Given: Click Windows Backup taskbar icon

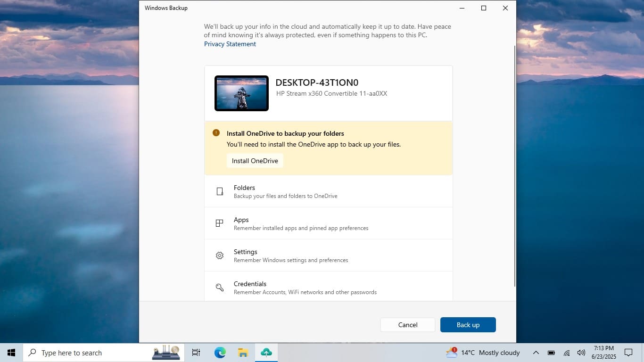Looking at the screenshot, I should [x=266, y=353].
